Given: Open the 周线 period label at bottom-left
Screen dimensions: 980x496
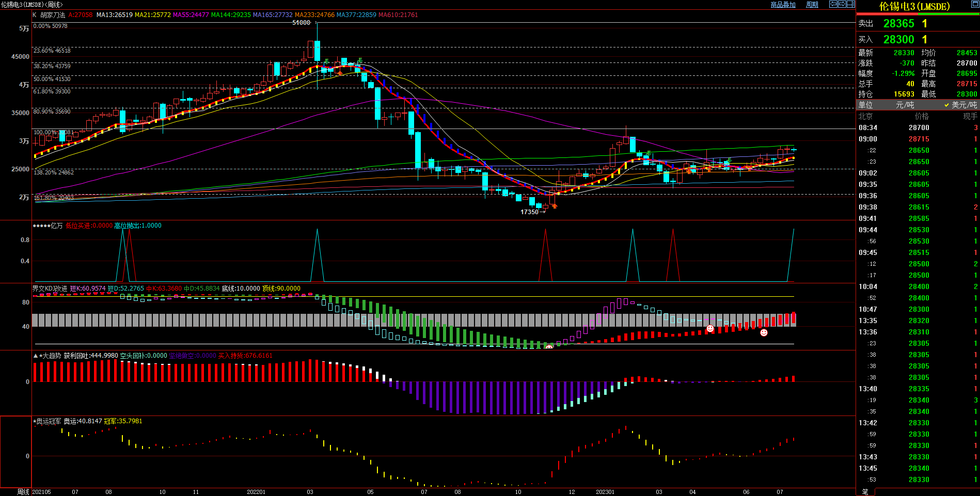Looking at the screenshot, I should (23, 492).
